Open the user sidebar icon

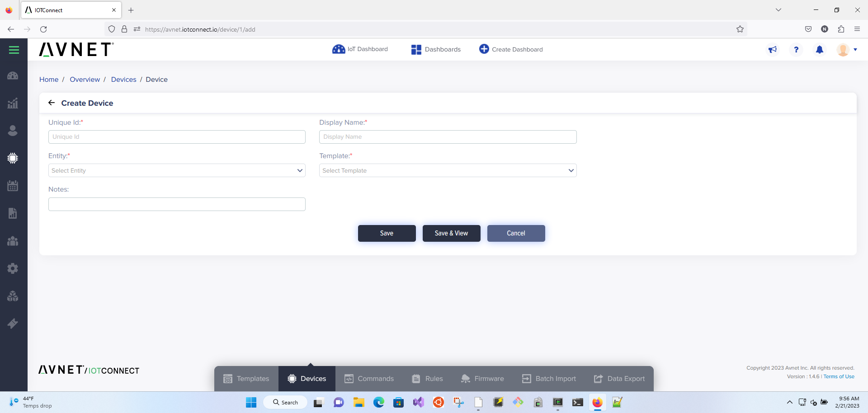pos(13,131)
